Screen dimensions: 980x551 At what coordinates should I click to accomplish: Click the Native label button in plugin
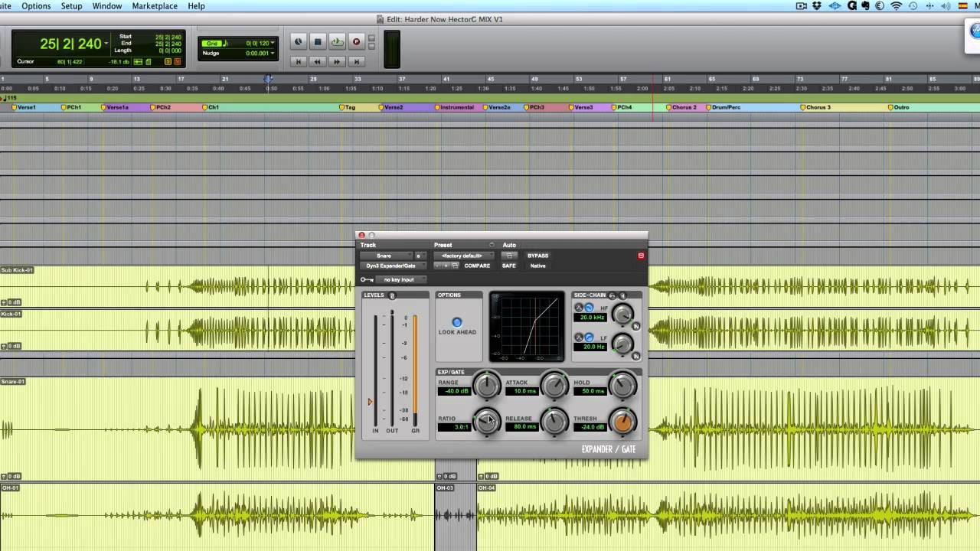pyautogui.click(x=538, y=266)
